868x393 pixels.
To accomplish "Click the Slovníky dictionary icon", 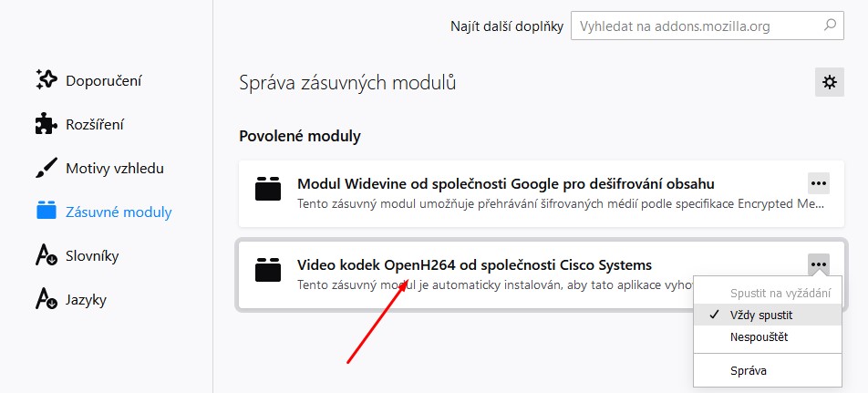I will (46, 255).
